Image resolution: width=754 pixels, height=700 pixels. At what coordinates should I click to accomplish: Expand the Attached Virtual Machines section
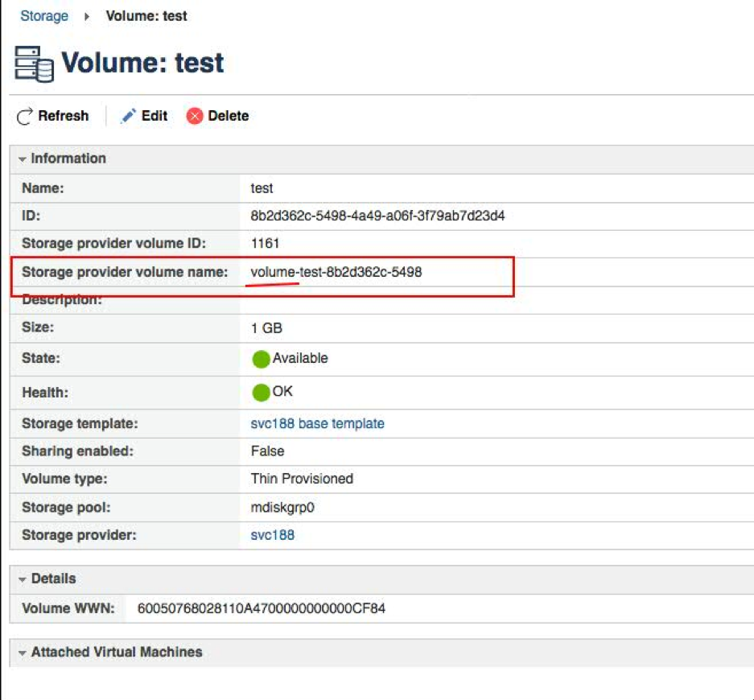coord(23,653)
